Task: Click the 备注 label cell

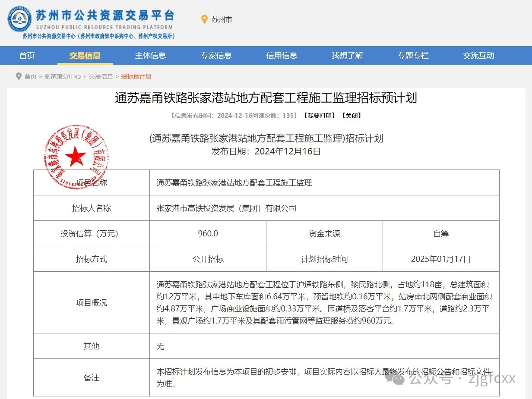Action: pos(92,378)
